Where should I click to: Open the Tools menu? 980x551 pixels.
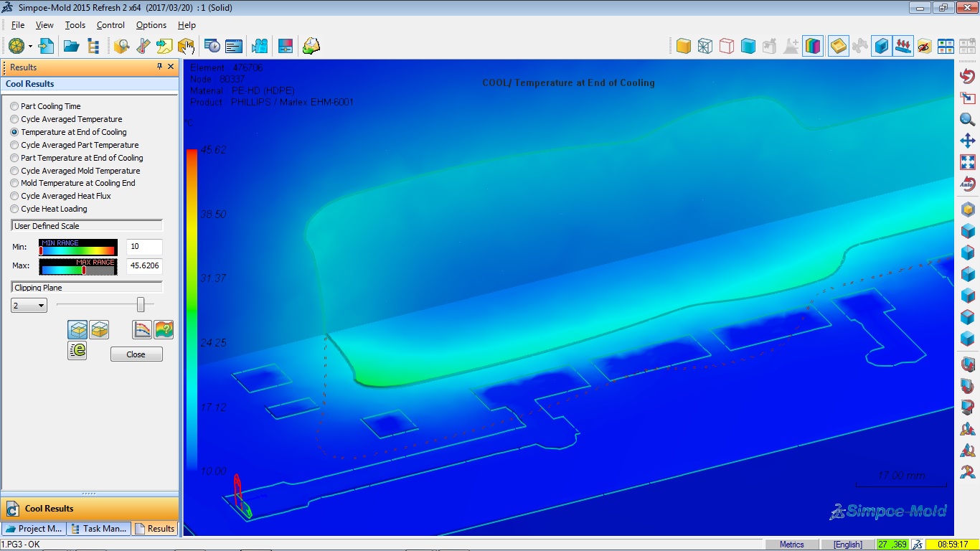pyautogui.click(x=75, y=25)
